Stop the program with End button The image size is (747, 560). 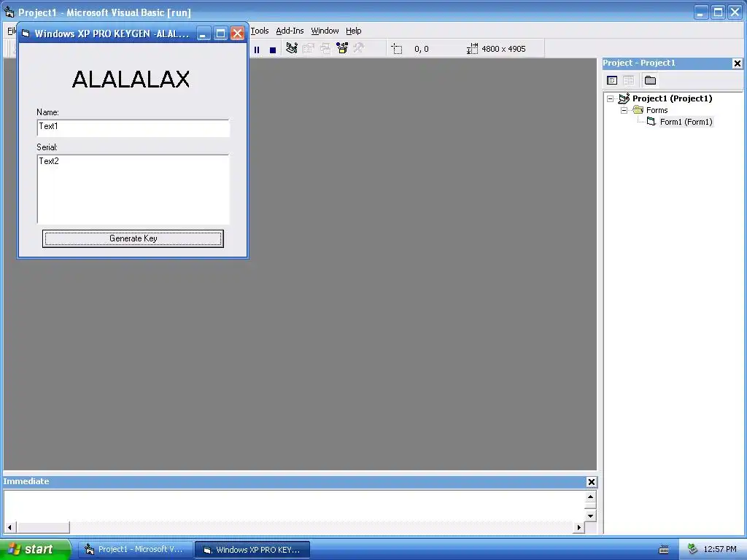click(273, 49)
